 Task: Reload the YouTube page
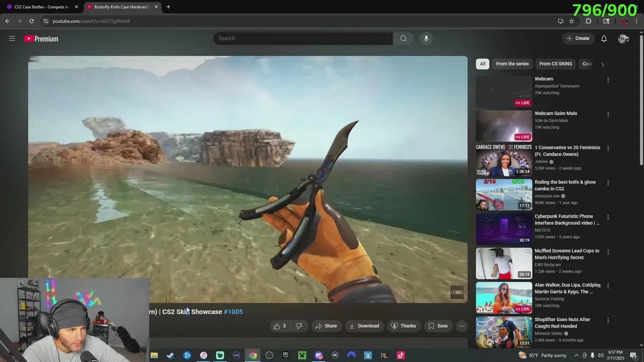pyautogui.click(x=31, y=21)
